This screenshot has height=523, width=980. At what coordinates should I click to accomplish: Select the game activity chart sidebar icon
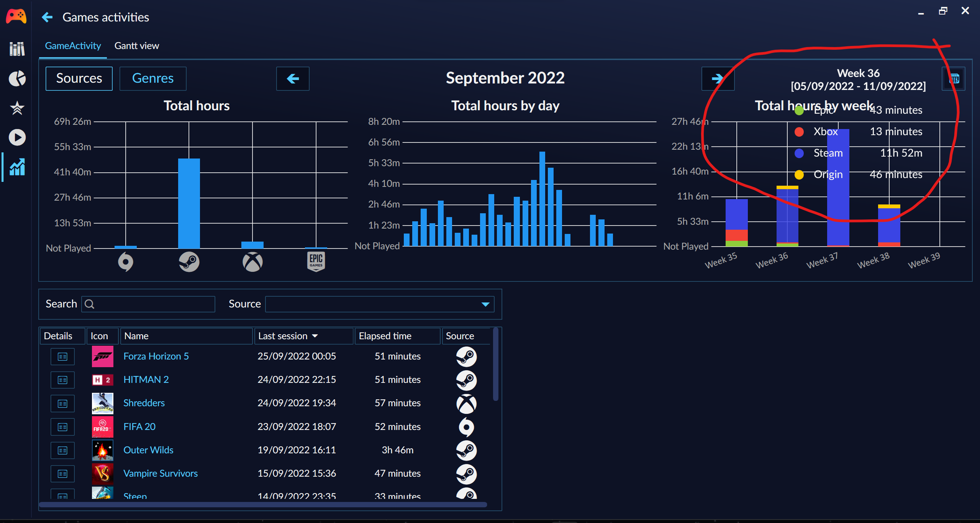pyautogui.click(x=17, y=167)
